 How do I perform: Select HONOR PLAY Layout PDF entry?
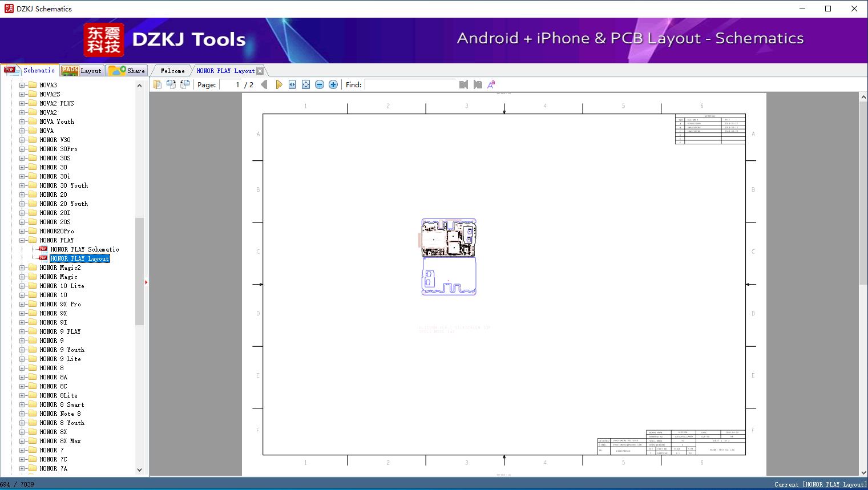tap(79, 258)
